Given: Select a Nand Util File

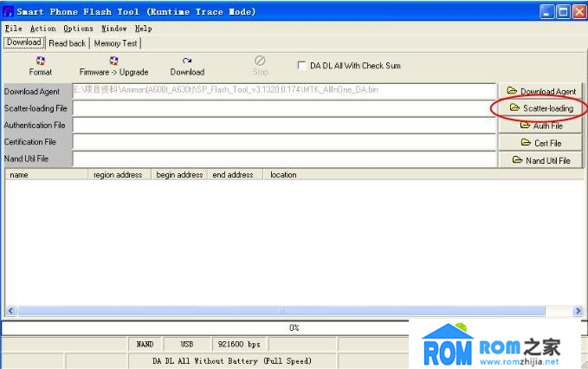Looking at the screenshot, I should click(541, 159).
